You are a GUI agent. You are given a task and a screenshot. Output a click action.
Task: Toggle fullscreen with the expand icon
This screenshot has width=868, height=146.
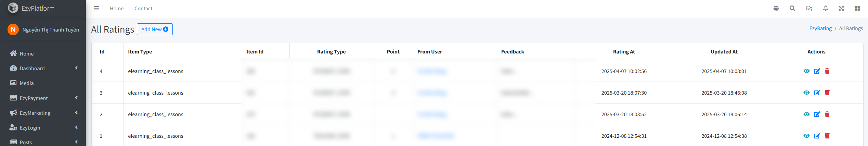coord(841,8)
